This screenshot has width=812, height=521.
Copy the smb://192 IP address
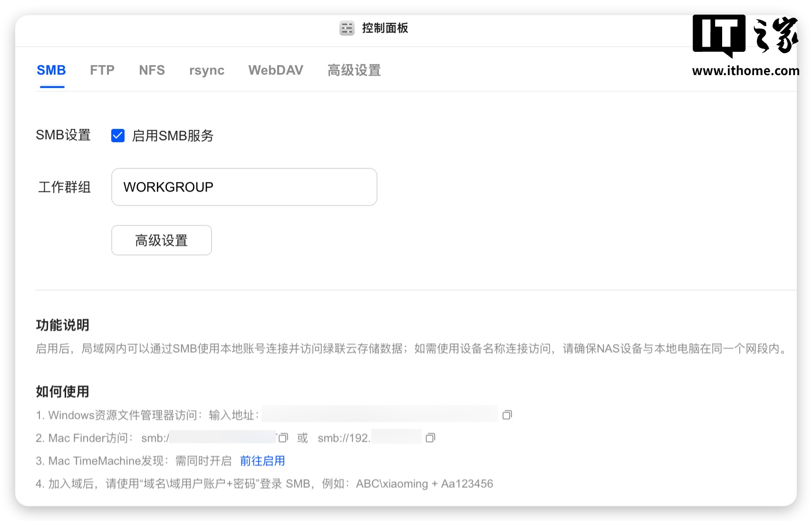pos(430,438)
